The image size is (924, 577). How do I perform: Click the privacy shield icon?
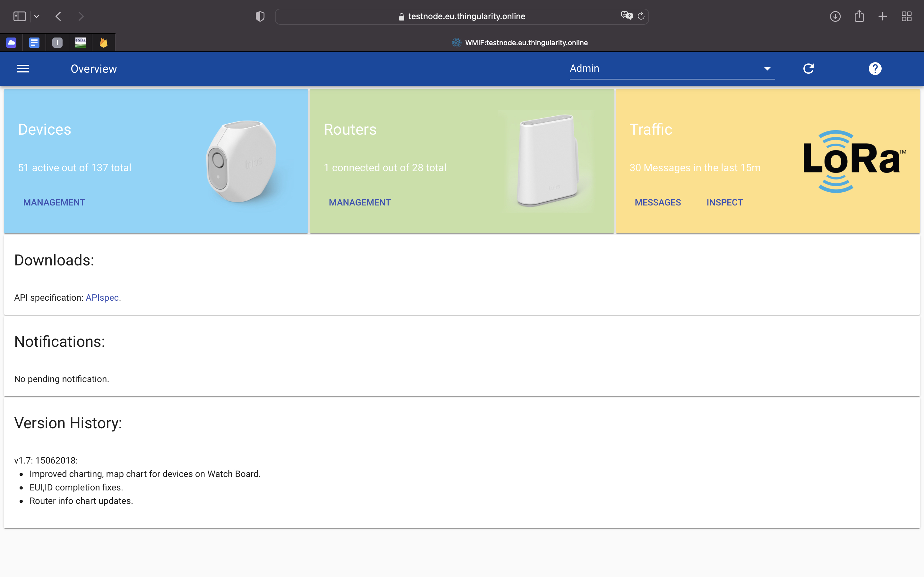pos(260,16)
